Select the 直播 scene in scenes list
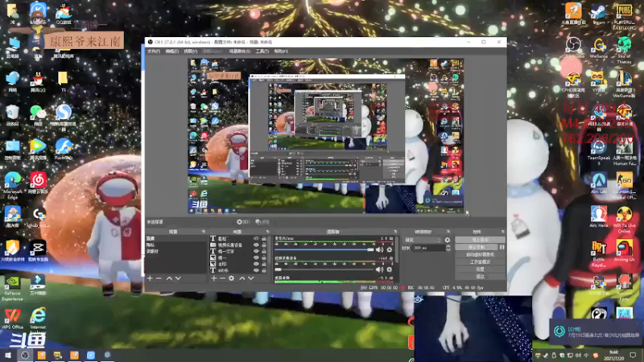 [x=176, y=238]
